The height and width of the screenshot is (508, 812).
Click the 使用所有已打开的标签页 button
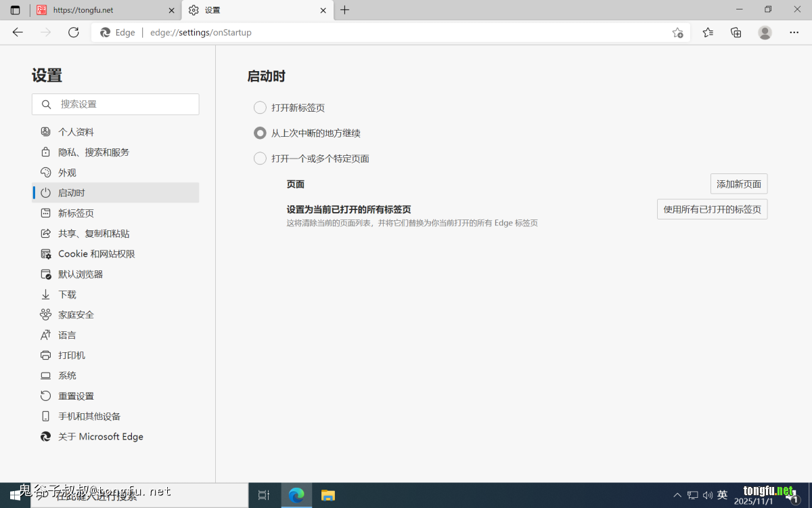pos(712,209)
